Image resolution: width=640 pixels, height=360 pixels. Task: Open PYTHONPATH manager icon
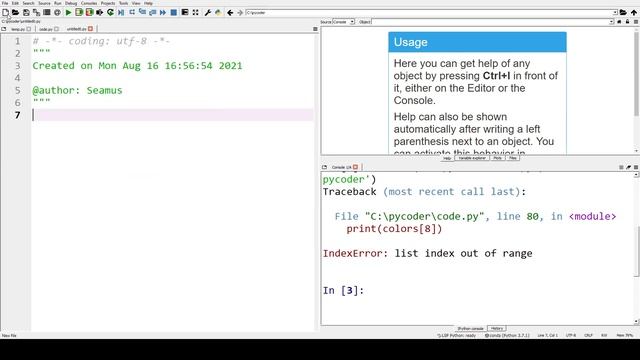218,13
